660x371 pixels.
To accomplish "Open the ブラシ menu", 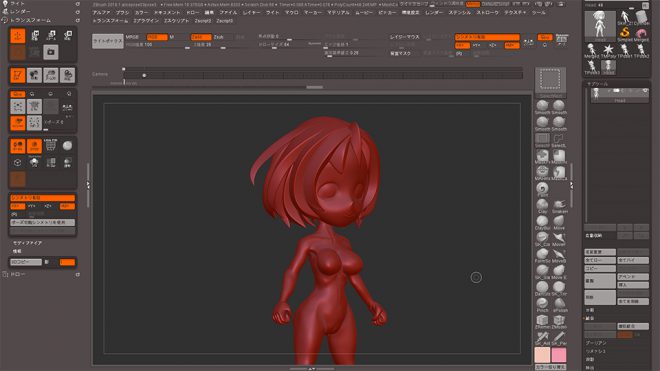I will point(122,13).
